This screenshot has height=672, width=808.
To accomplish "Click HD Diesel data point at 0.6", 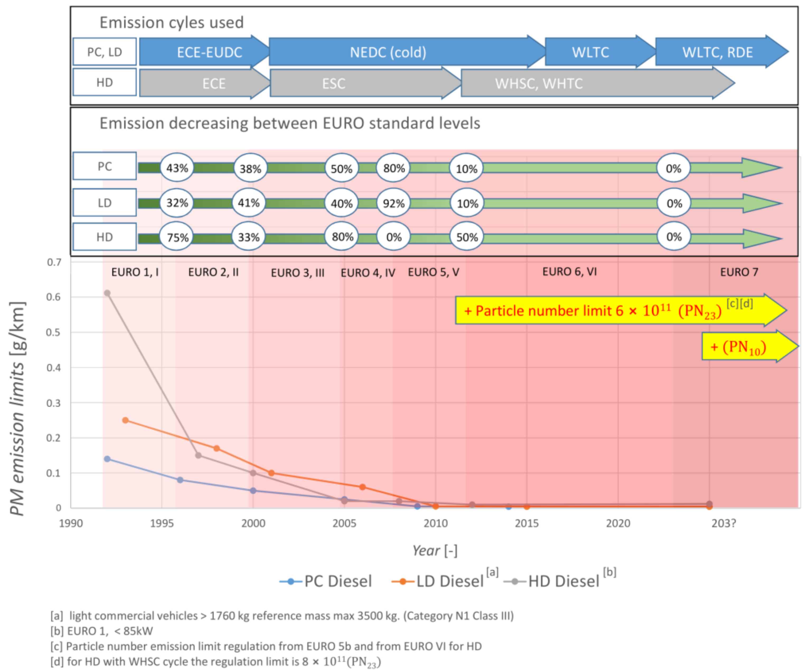I will 107,293.
